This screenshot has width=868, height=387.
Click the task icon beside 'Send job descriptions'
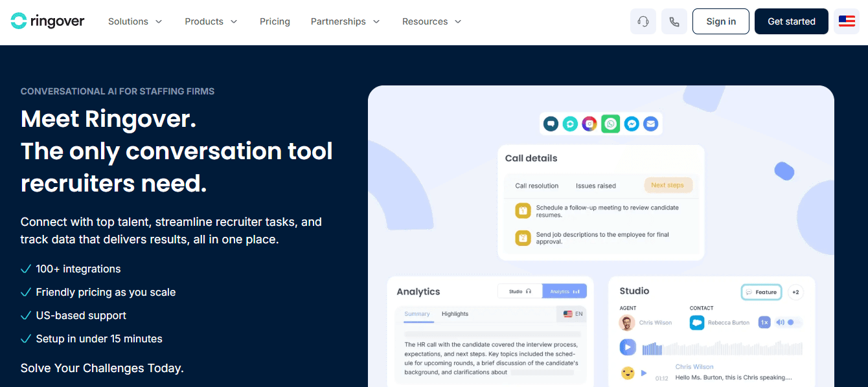pyautogui.click(x=523, y=238)
